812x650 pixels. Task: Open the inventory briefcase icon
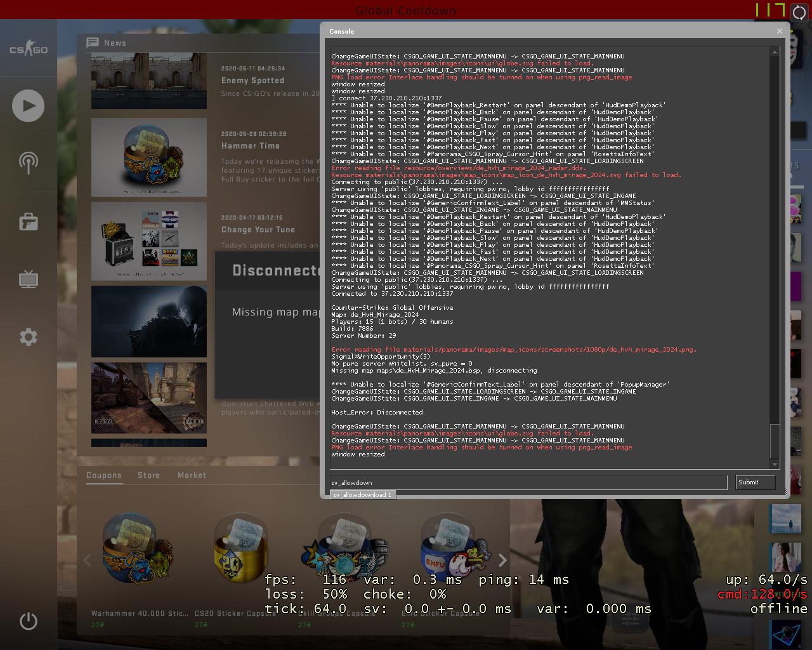[28, 222]
